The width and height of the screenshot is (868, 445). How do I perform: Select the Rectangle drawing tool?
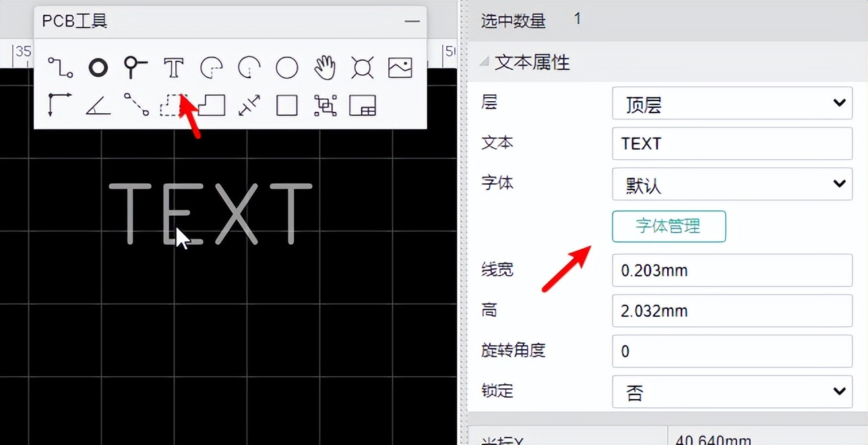tap(286, 106)
